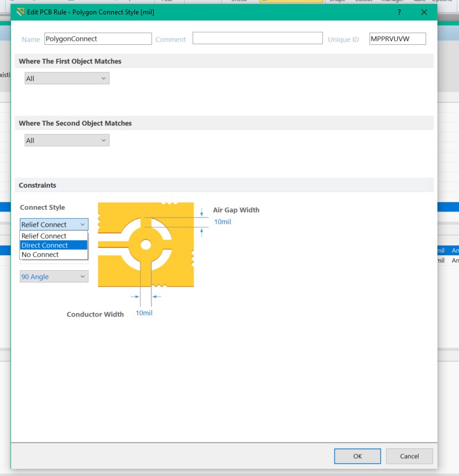The height and width of the screenshot is (476, 459).
Task: Edit the Air Gap Width 10mil value
Action: pos(222,222)
